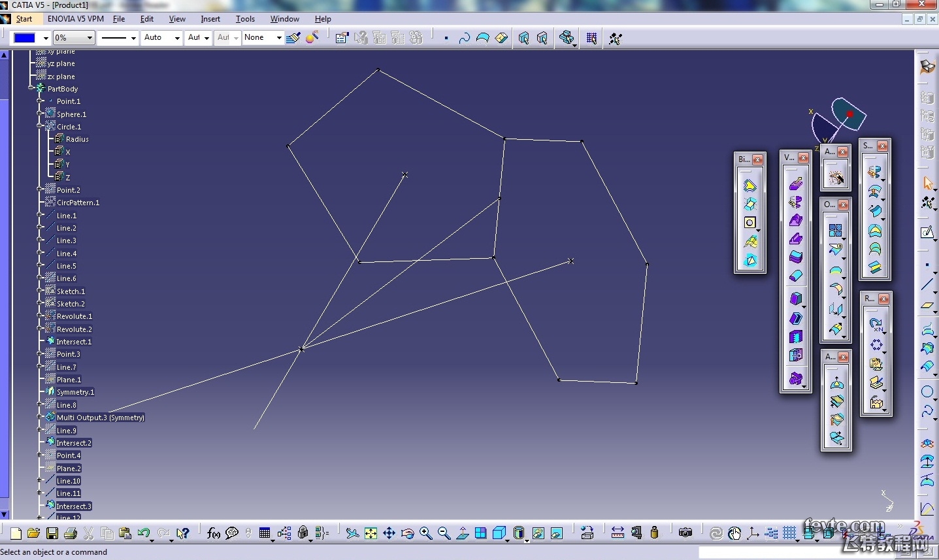939x560 pixels.
Task: Click the Normal View icon
Action: coord(462,533)
